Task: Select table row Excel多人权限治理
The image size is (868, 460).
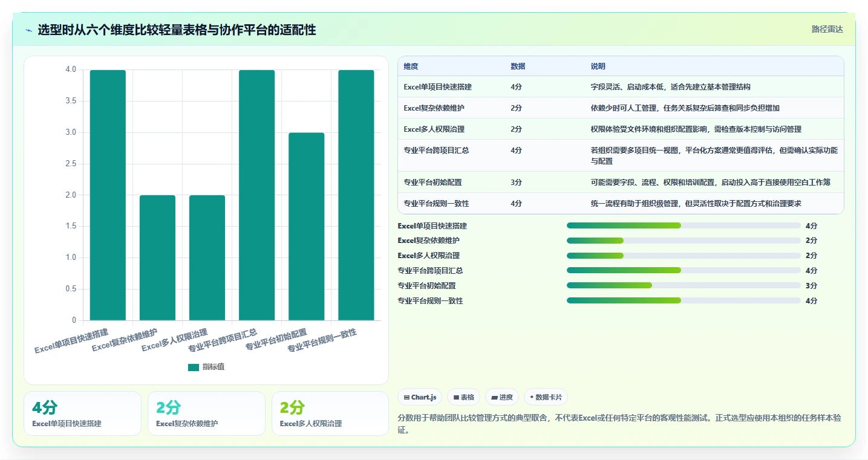Action: 621,129
